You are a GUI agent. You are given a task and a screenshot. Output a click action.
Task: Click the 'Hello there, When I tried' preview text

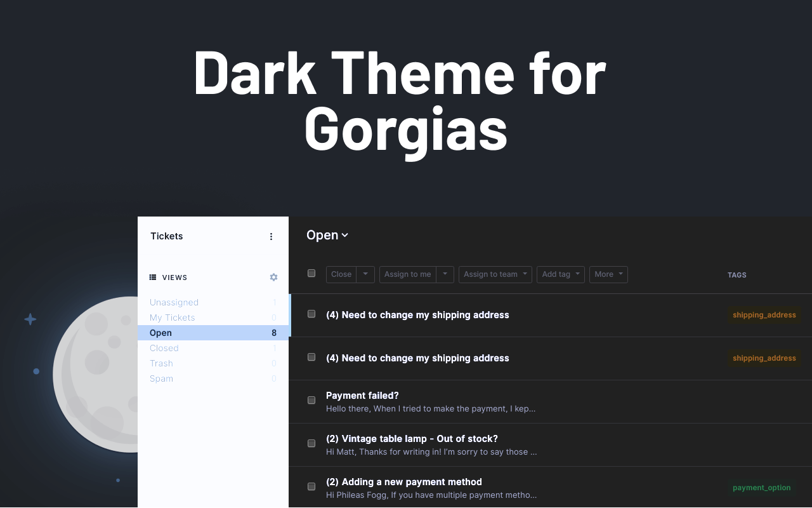431,409
